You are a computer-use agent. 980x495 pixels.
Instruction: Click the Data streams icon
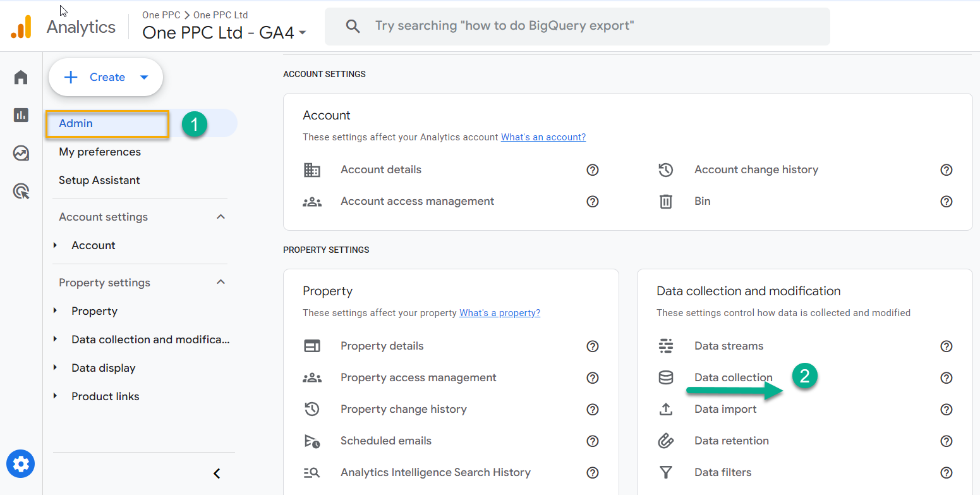[665, 346]
